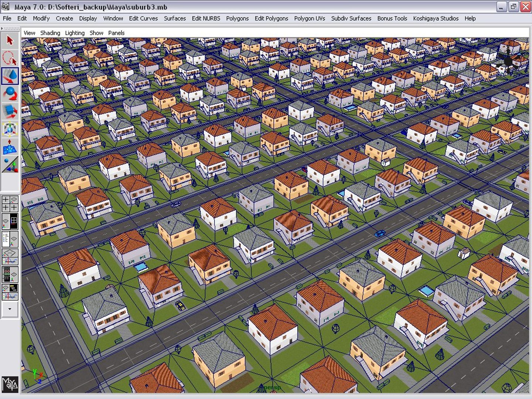Open the File menu

point(7,18)
